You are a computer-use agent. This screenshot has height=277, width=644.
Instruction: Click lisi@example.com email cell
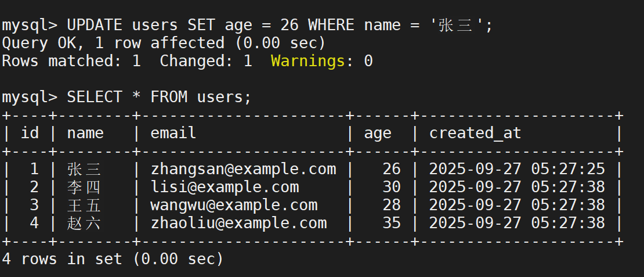click(x=225, y=188)
